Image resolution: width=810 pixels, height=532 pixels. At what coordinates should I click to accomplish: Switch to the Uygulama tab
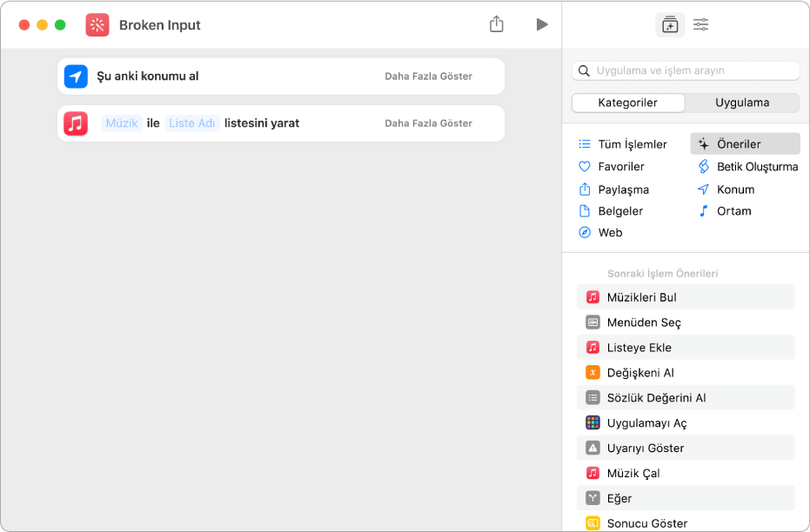click(x=742, y=103)
